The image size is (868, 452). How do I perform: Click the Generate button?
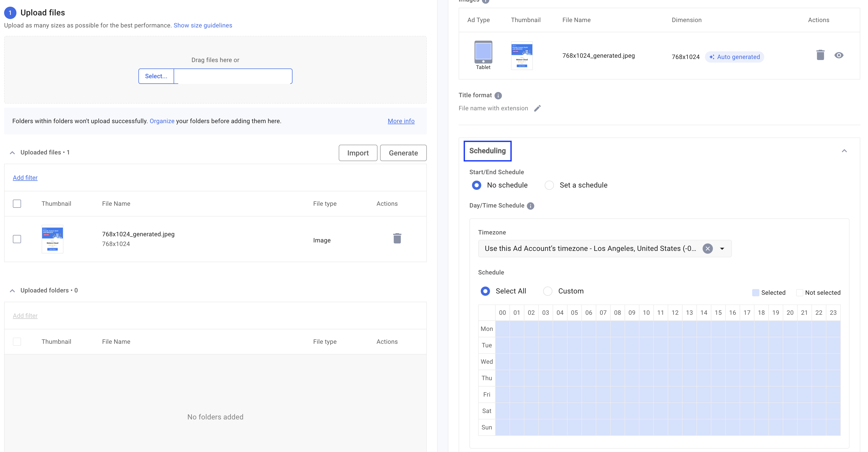tap(403, 153)
